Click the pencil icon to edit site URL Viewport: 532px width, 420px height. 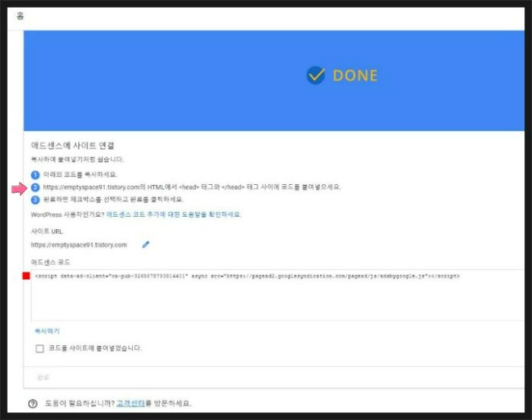click(x=146, y=244)
